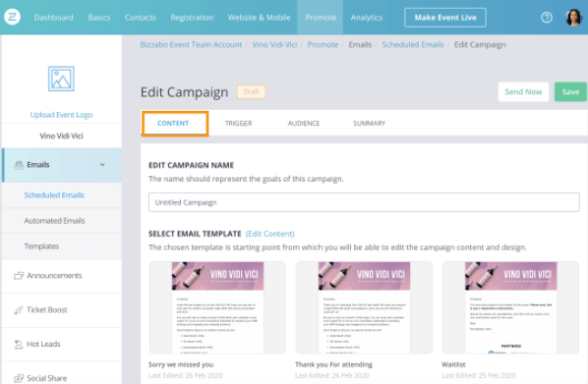This screenshot has height=384, width=588.
Task: Click the Vino Vidi Vici event name in sidebar
Action: pyautogui.click(x=62, y=136)
